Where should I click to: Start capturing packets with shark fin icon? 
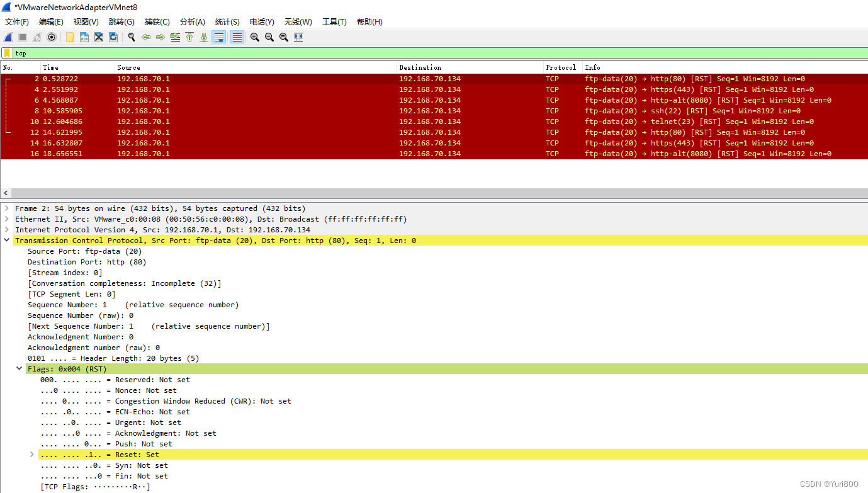(8, 37)
